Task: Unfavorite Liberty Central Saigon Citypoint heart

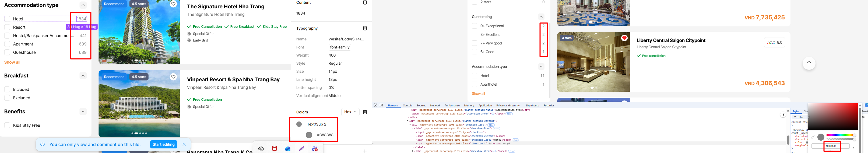Action: point(624,38)
